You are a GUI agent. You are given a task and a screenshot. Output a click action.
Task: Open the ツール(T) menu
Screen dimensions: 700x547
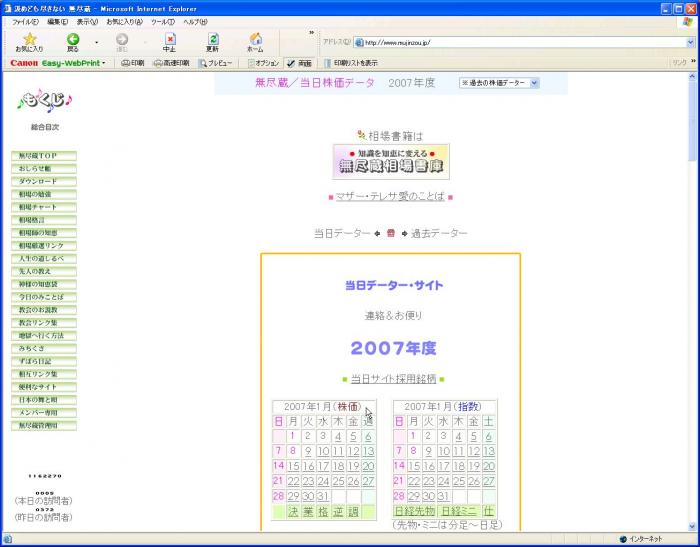(162, 21)
